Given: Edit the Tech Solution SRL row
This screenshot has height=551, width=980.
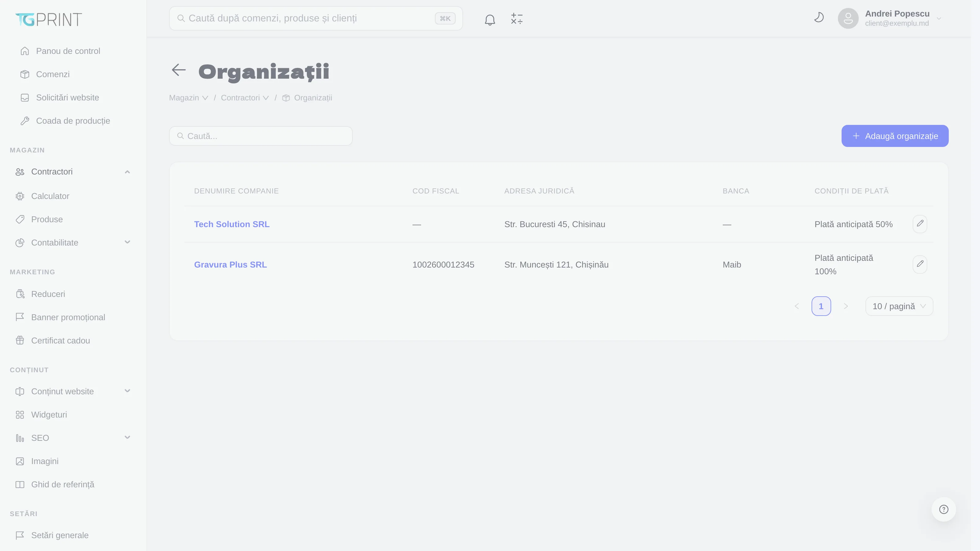Looking at the screenshot, I should click(x=919, y=223).
